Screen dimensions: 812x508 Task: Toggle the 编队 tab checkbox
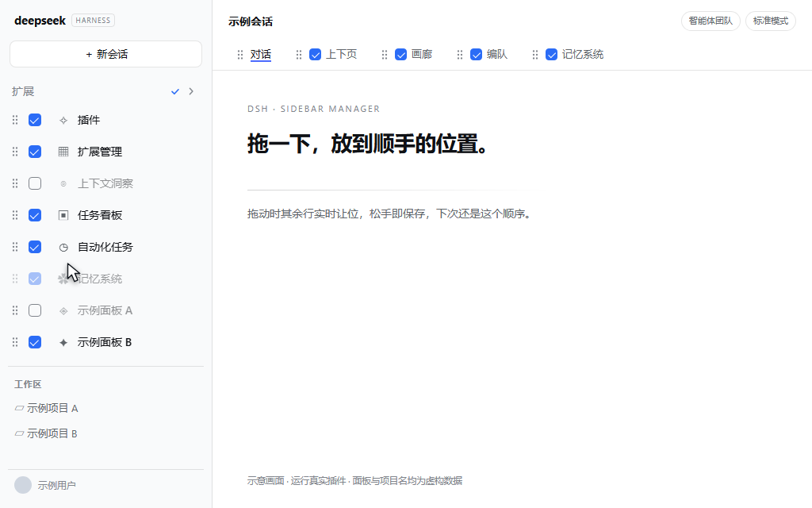pyautogui.click(x=476, y=55)
